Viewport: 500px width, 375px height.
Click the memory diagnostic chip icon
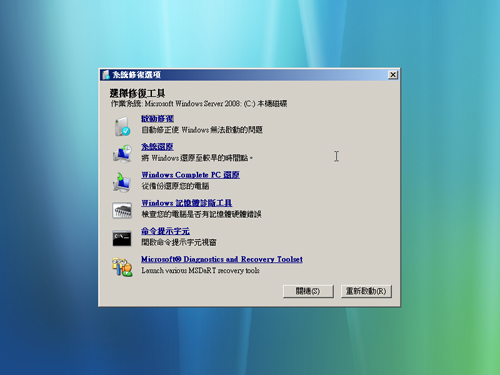click(122, 210)
